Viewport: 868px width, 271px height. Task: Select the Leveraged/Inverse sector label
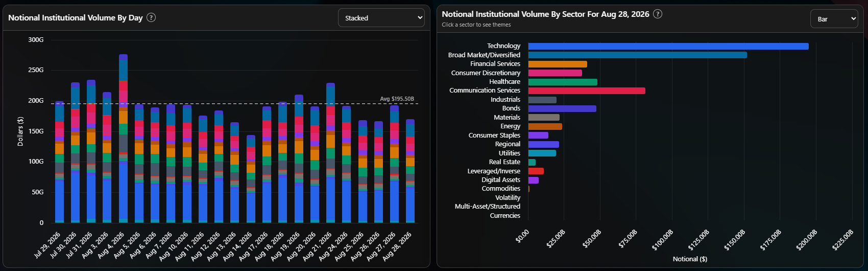[494, 171]
